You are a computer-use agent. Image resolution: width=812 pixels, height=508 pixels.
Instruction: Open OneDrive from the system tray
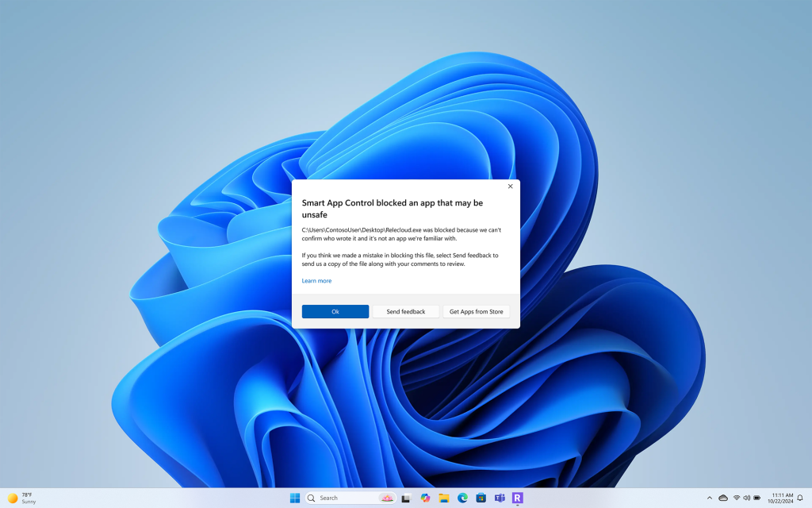(723, 498)
